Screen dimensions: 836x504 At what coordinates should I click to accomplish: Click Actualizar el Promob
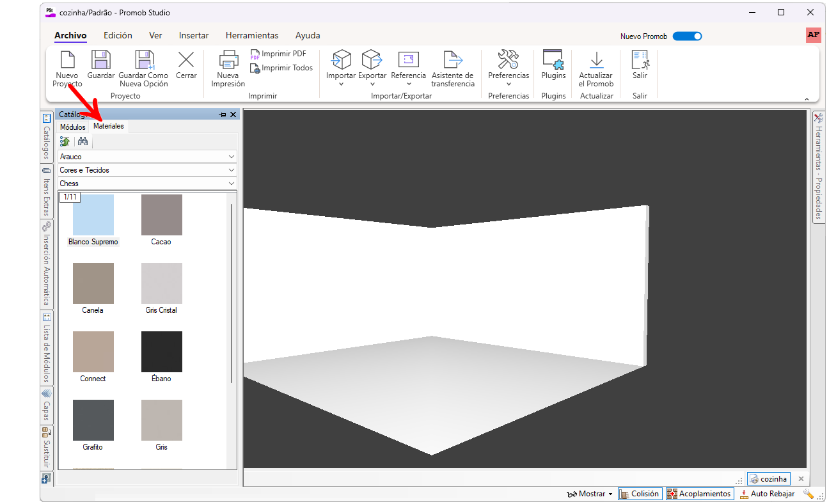tap(596, 69)
